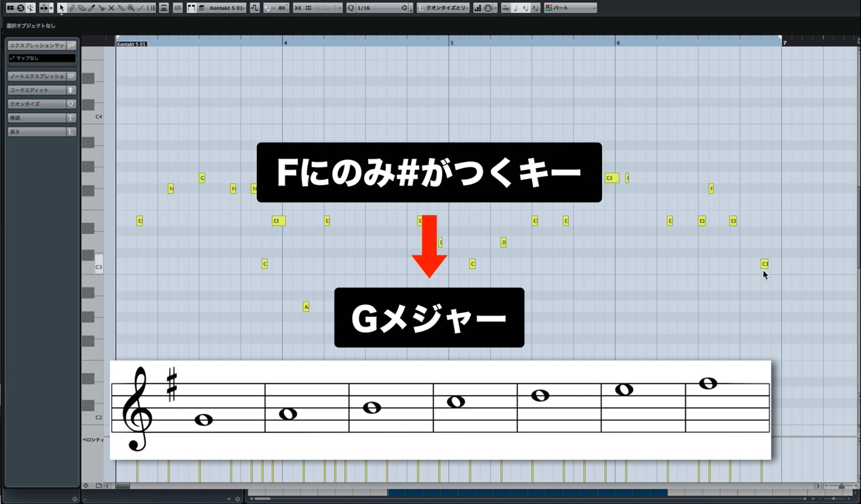This screenshot has width=861, height=504.
Task: Click the controller lane setup icon at bottom
Action: 99,486
